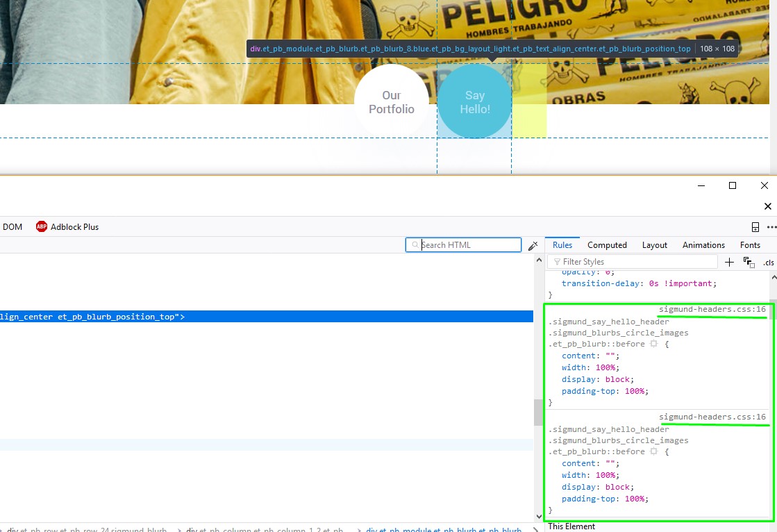Open first sigmund-headers.css:16 source link
Screen dimensions: 777x532
pos(712,309)
